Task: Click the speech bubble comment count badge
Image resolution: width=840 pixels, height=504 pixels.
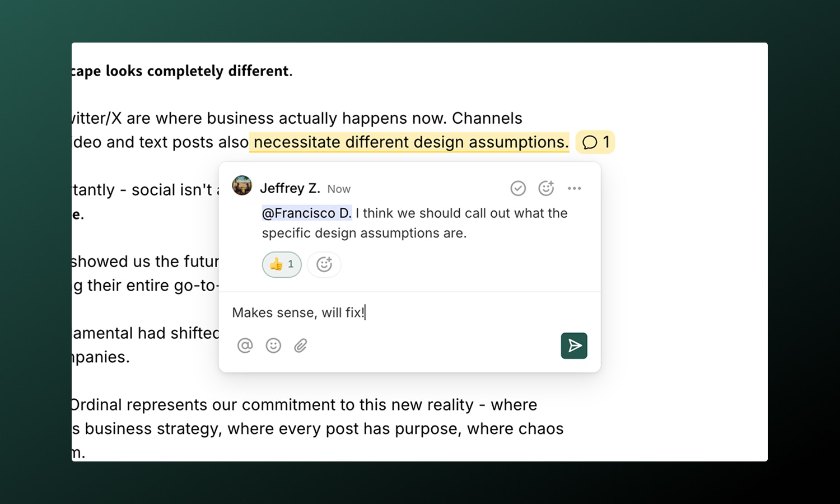Action: pyautogui.click(x=595, y=142)
